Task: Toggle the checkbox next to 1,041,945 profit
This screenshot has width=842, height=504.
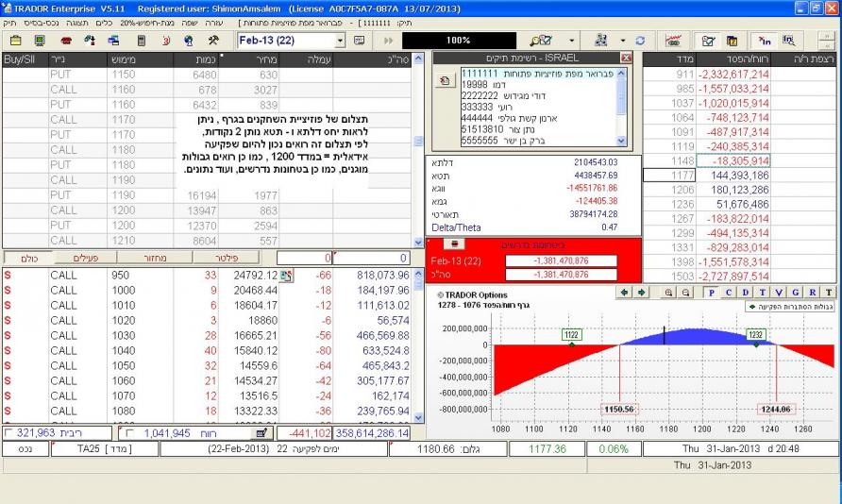Action: (130, 432)
